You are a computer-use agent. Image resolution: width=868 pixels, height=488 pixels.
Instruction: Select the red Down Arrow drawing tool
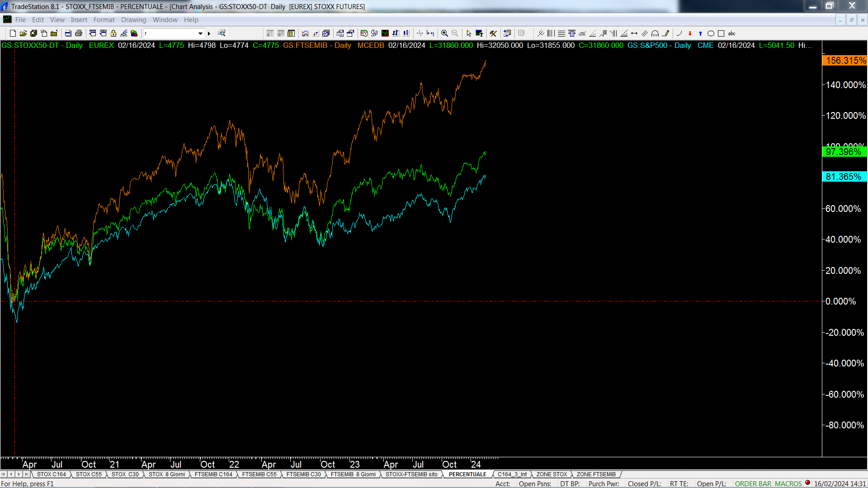pos(690,33)
